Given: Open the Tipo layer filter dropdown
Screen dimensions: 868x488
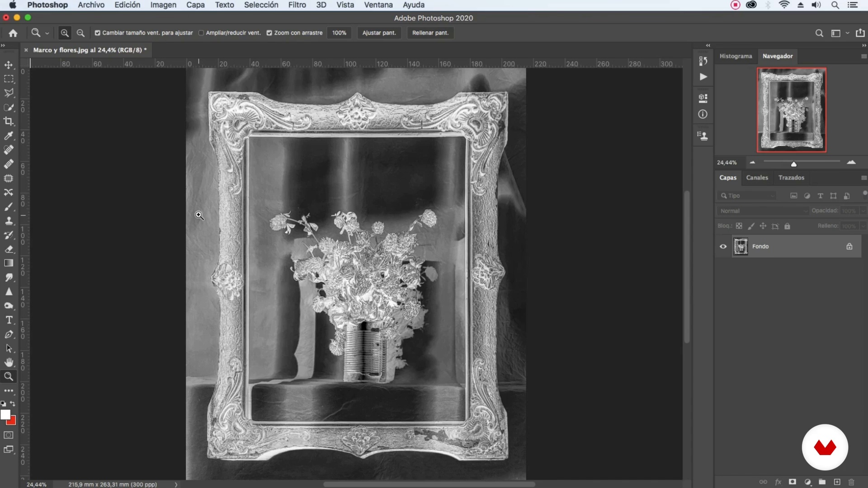Looking at the screenshot, I should [x=746, y=196].
